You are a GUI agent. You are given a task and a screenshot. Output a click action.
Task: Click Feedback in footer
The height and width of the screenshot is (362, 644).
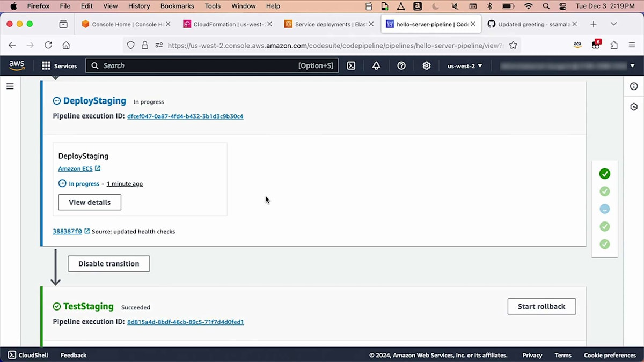coord(74,355)
